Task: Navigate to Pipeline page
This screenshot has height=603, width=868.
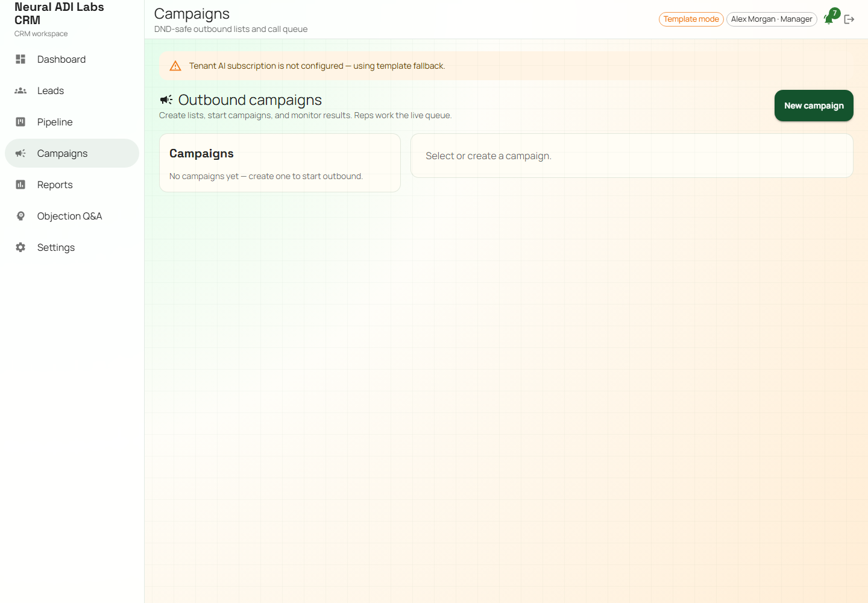Action: (x=72, y=122)
